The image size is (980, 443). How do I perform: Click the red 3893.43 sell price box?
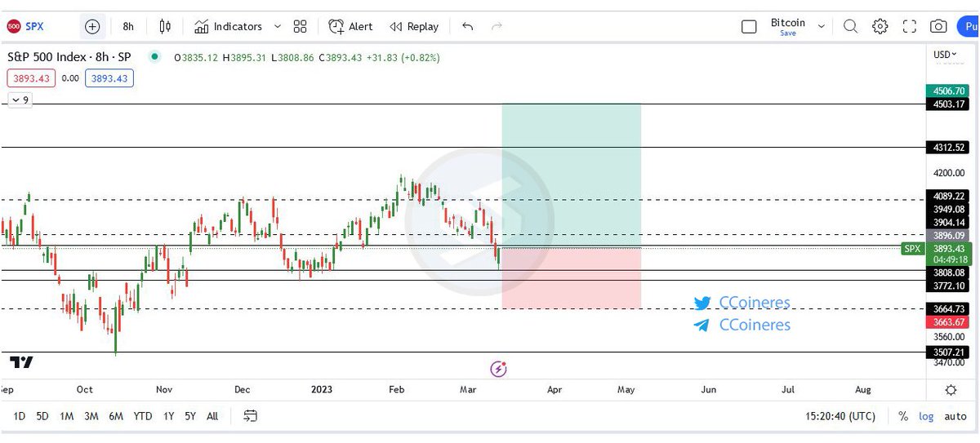coord(32,78)
